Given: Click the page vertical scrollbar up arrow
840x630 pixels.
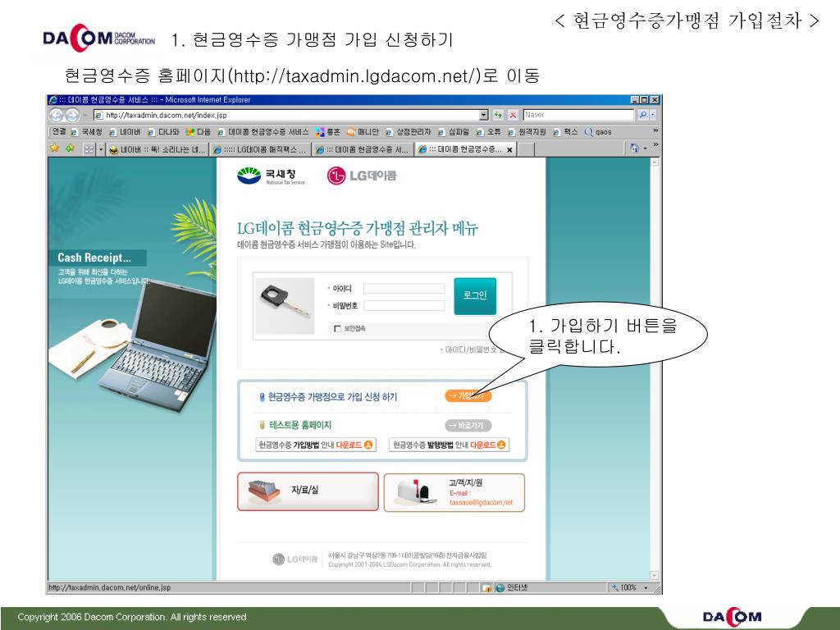Looking at the screenshot, I should [x=654, y=162].
